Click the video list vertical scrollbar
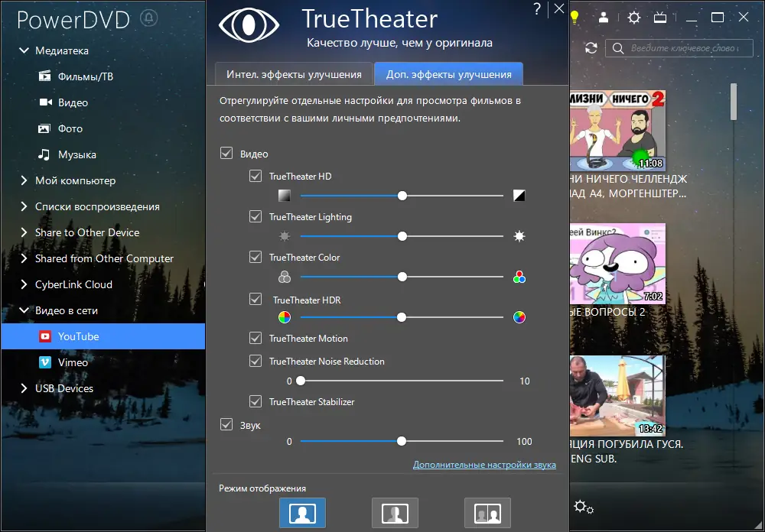This screenshot has height=532, width=765. [x=734, y=102]
